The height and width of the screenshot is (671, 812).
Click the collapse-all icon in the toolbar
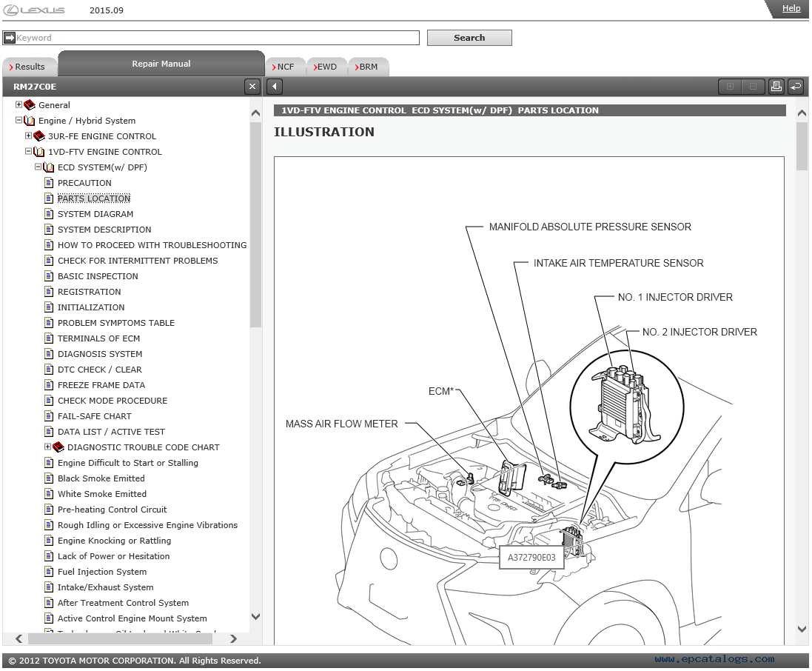point(753,87)
